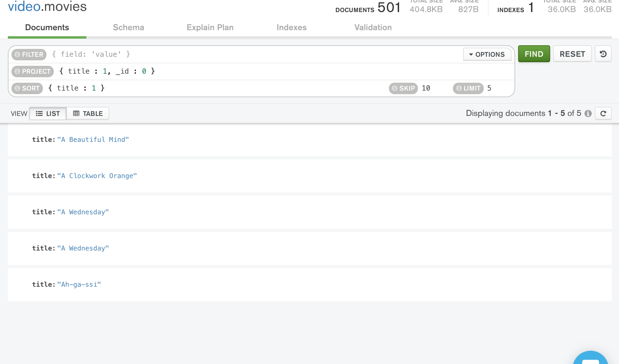
Task: Click the RESET button
Action: tap(572, 54)
